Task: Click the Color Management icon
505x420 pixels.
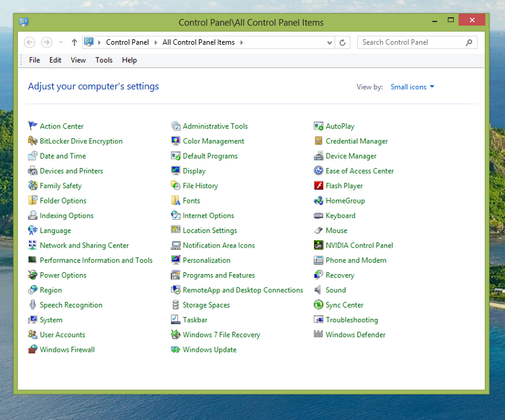Action: [175, 141]
